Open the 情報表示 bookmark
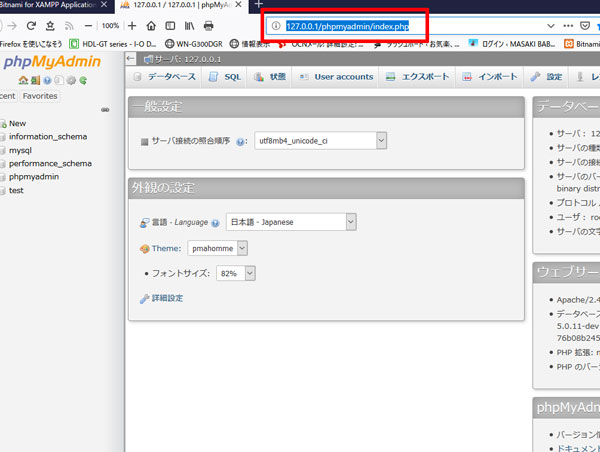The width and height of the screenshot is (600, 452). 250,44
